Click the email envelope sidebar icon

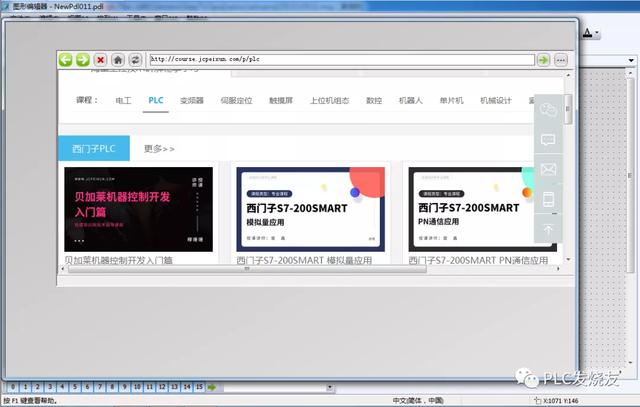(548, 169)
